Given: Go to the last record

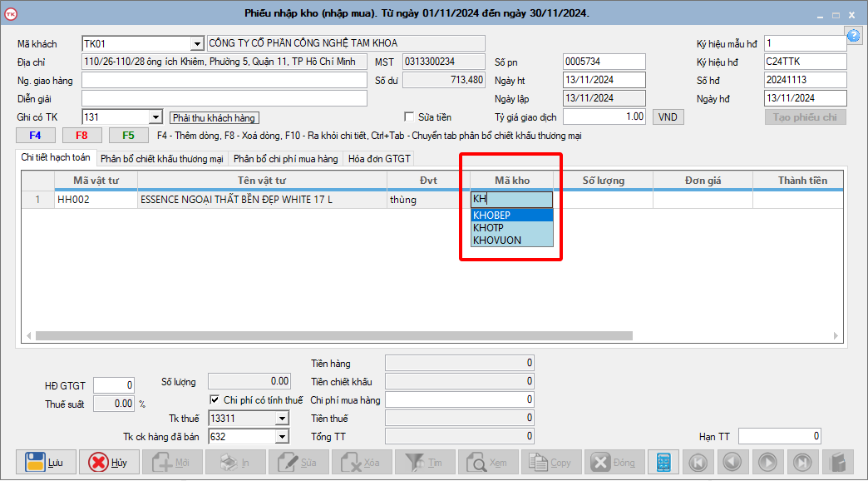Looking at the screenshot, I should point(802,462).
